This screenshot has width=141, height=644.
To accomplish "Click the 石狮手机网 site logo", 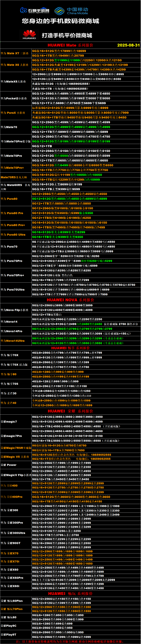I will pos(35,11).
